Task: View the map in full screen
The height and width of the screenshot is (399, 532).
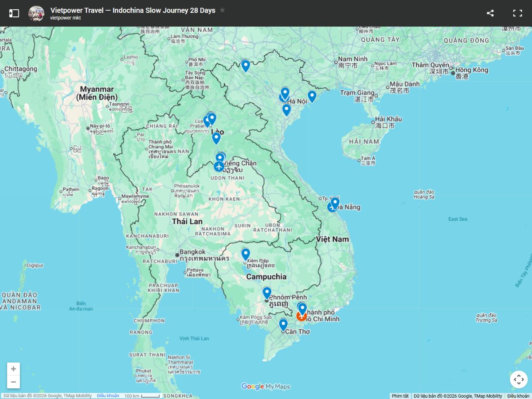Action: pos(517,13)
